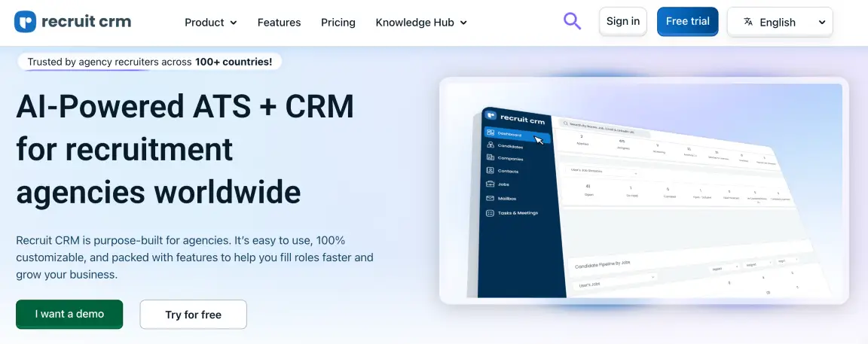The width and height of the screenshot is (868, 344).
Task: Click the "Trusted by agency recruiters" badge
Action: point(149,62)
